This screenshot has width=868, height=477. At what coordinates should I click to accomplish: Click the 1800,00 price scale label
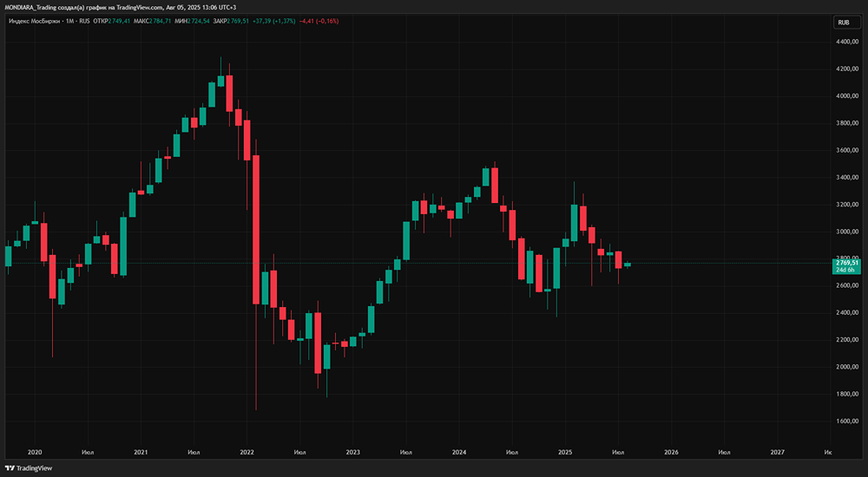coord(847,395)
